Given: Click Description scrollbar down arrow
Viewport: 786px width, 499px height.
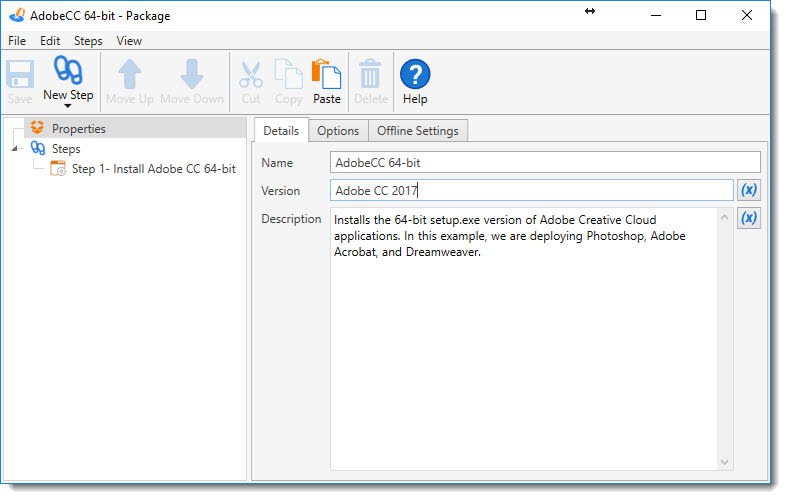Looking at the screenshot, I should click(x=725, y=461).
